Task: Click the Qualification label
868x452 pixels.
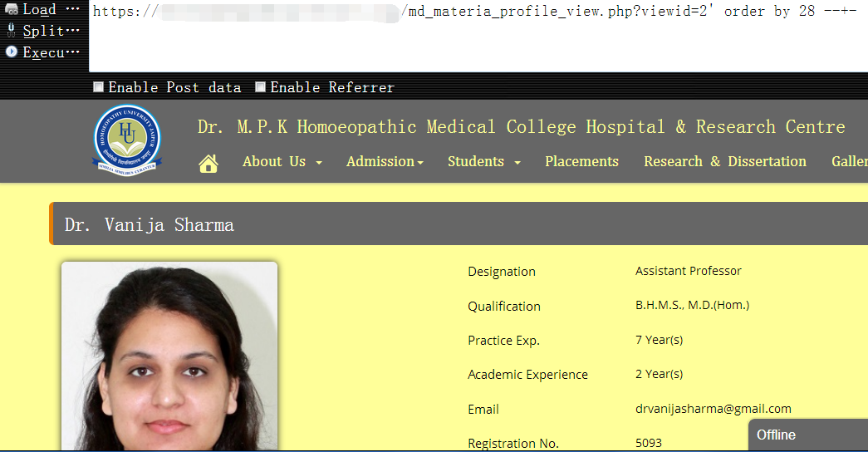Action: (x=503, y=307)
